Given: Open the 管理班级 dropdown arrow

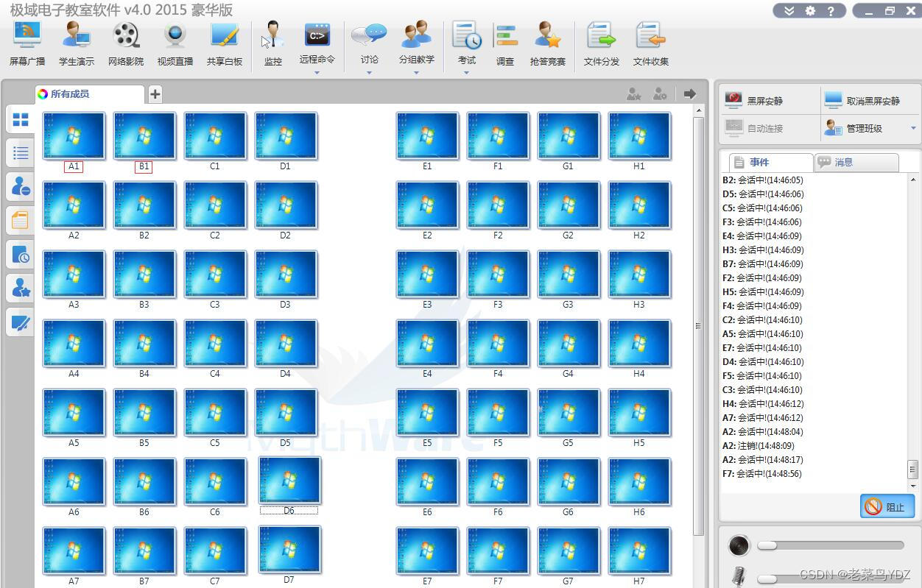Looking at the screenshot, I should (913, 128).
